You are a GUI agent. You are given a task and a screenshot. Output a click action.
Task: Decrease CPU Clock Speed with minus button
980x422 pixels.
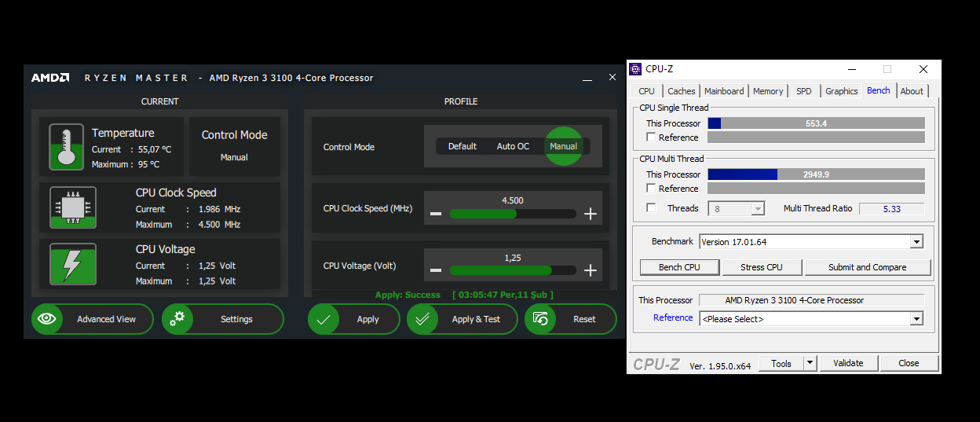436,214
